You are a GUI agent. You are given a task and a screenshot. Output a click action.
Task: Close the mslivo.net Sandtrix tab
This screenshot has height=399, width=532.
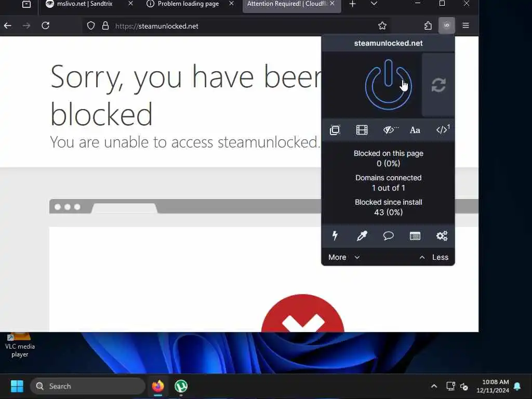[x=130, y=4]
